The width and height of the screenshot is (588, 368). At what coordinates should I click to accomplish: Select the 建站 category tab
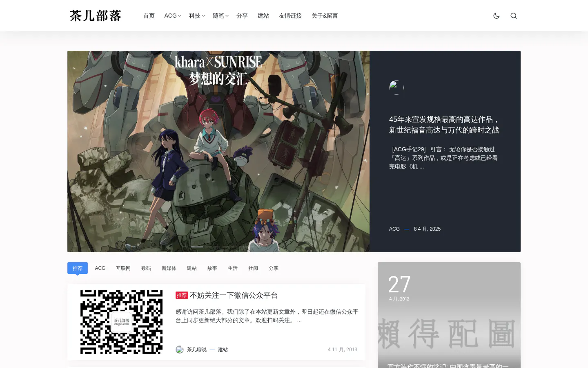click(192, 268)
